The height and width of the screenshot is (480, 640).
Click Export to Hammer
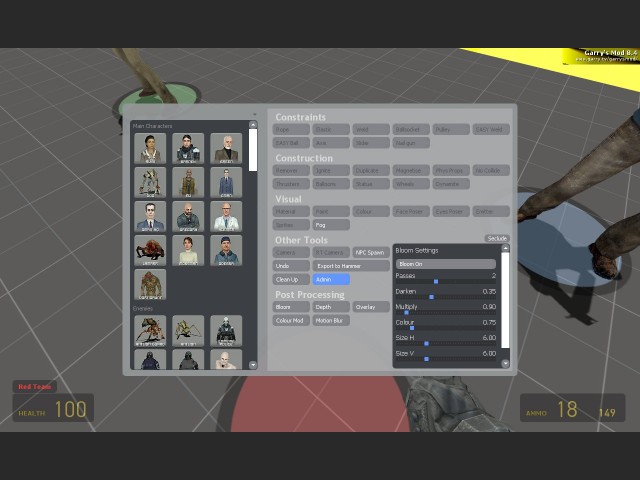pyautogui.click(x=351, y=266)
